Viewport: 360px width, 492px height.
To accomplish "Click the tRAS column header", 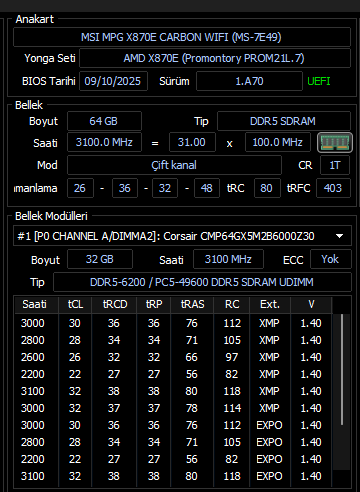I will 192,304.
